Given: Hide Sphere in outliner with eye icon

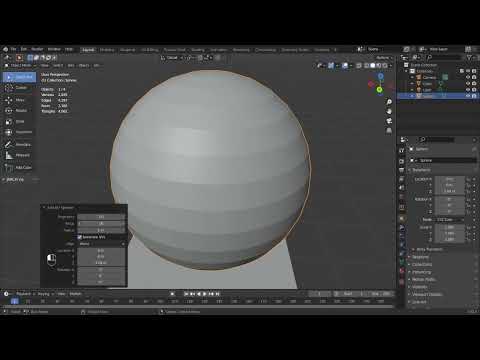Looking at the screenshot, I should pyautogui.click(x=468, y=96).
